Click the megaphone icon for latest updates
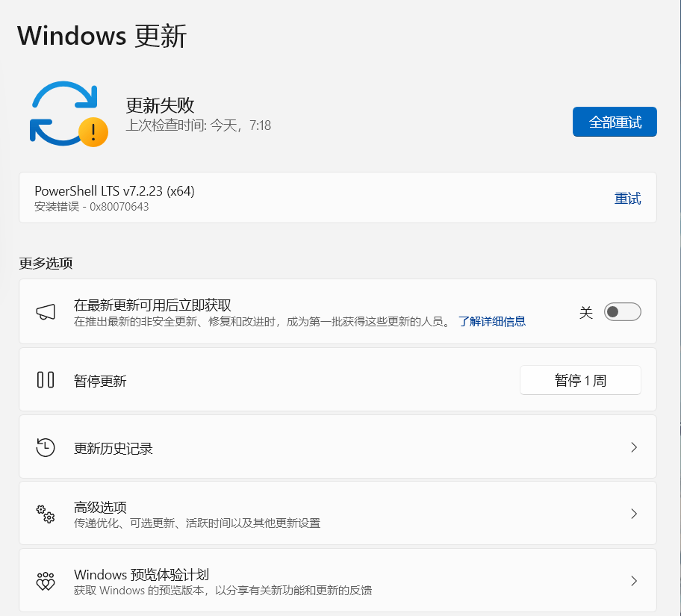The image size is (681, 616). click(46, 311)
